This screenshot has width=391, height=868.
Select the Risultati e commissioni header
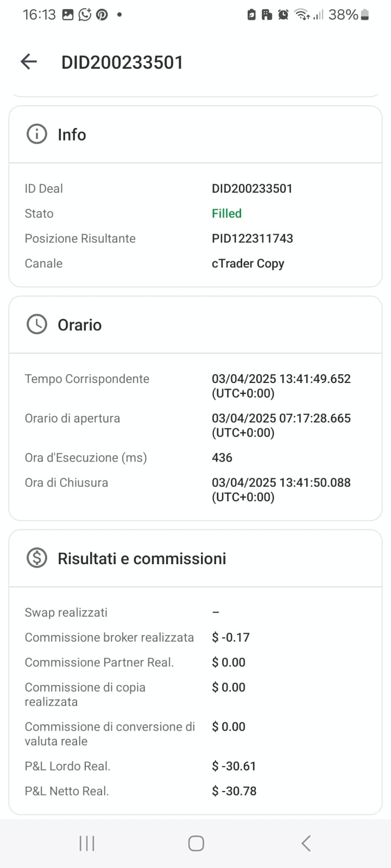pyautogui.click(x=195, y=558)
